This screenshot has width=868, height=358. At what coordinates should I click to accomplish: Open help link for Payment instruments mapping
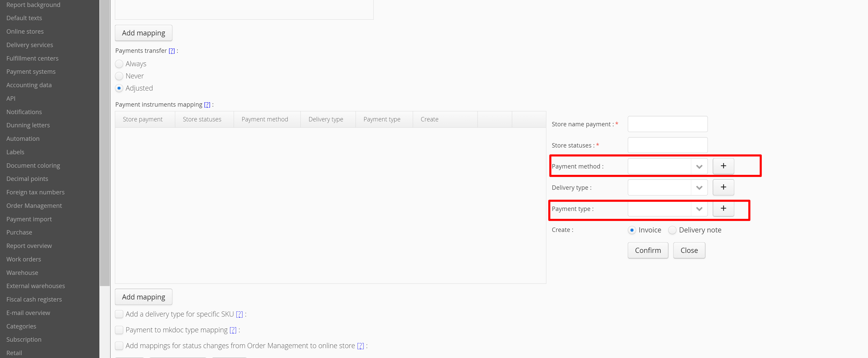tap(207, 105)
